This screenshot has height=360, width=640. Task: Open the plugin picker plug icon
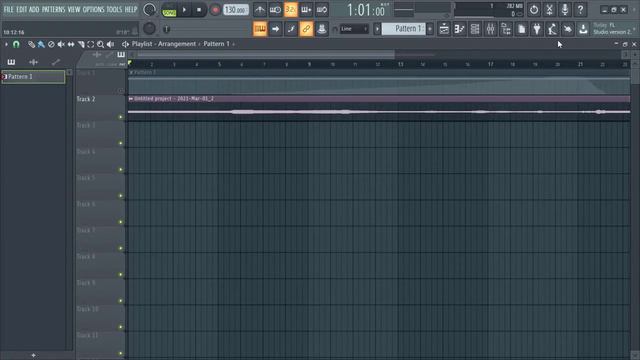click(x=537, y=29)
